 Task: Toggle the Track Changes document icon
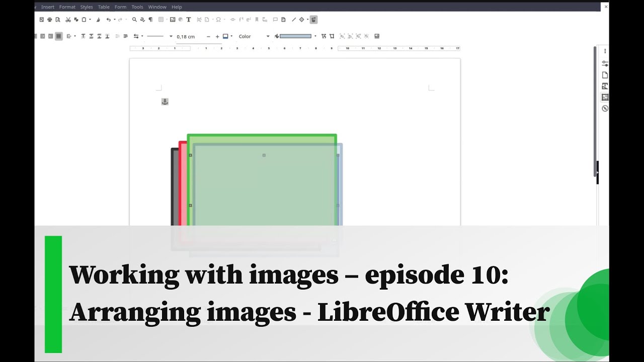(283, 20)
